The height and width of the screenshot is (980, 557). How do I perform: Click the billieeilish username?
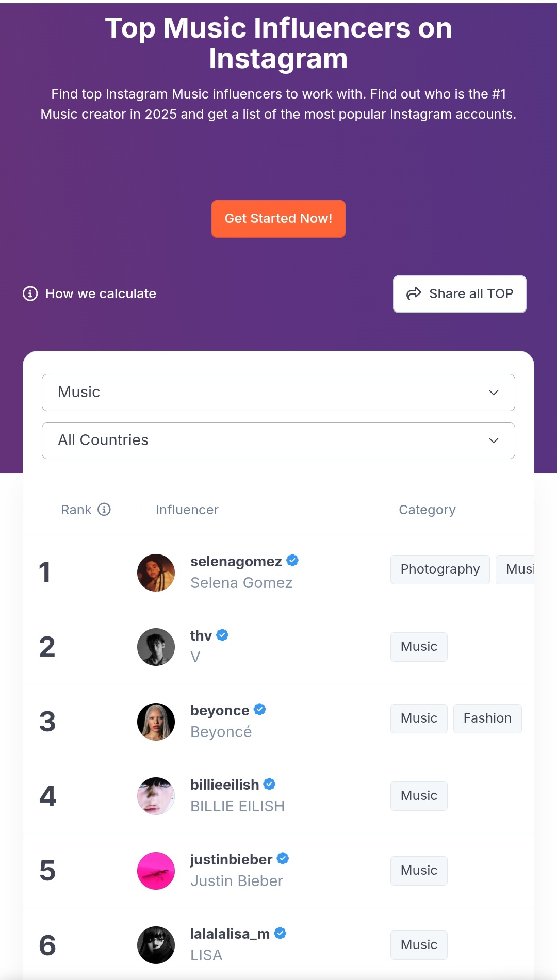point(225,785)
